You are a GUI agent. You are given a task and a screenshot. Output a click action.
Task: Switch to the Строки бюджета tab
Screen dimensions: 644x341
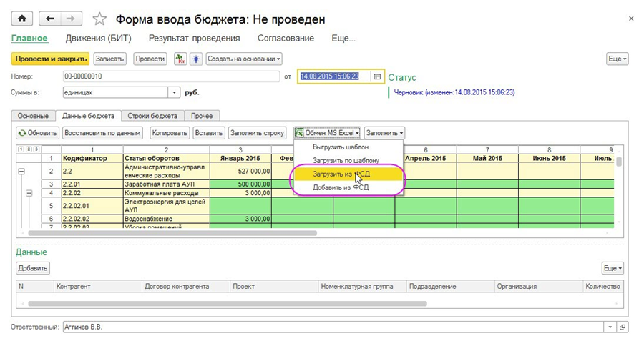click(x=152, y=116)
